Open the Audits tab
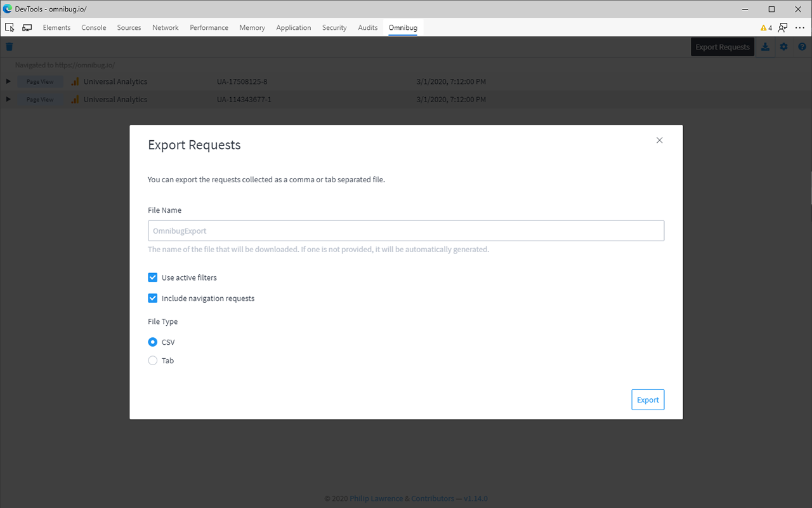This screenshot has height=508, width=812. [368, 28]
